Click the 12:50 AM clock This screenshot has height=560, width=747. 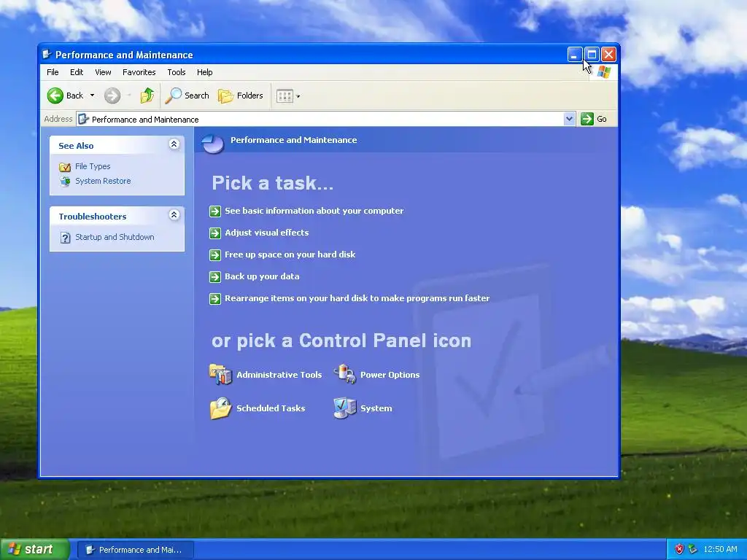[720, 550]
